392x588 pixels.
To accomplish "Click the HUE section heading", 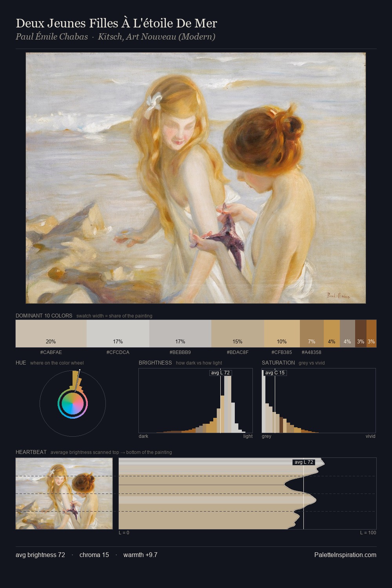I will [x=21, y=363].
